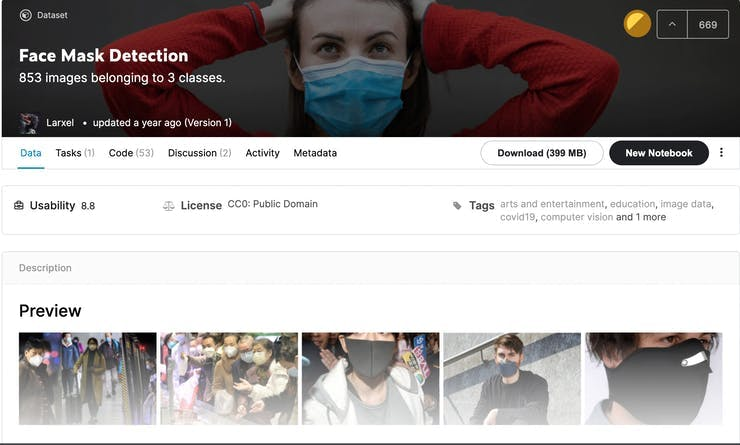
Task: Click the Tags label icon
Action: click(457, 205)
